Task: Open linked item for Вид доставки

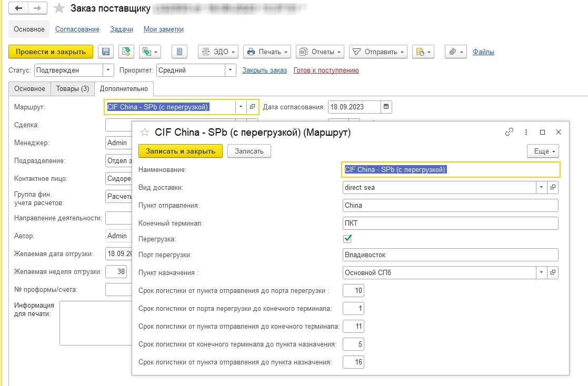Action: [553, 187]
